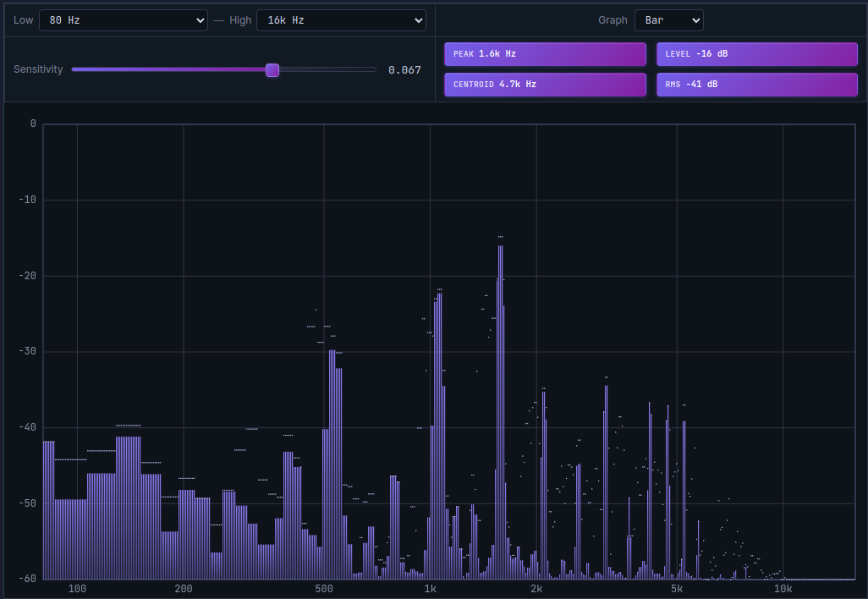Click the 1k frequency axis label
The height and width of the screenshot is (599, 868).
(430, 589)
